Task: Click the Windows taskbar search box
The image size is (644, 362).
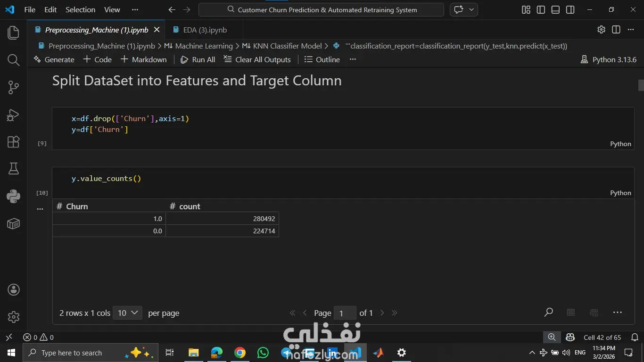Action: [x=90, y=353]
